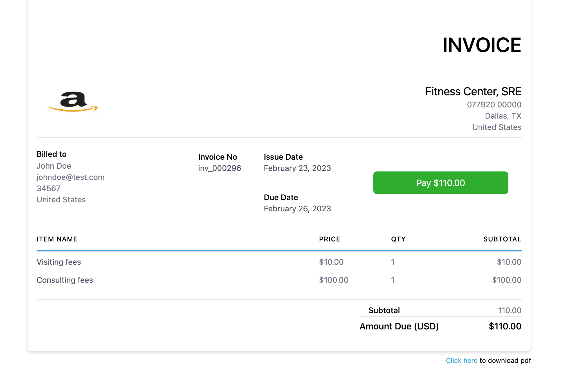Click the bold $110.00 amount due total
588x389 pixels.
pos(505,326)
